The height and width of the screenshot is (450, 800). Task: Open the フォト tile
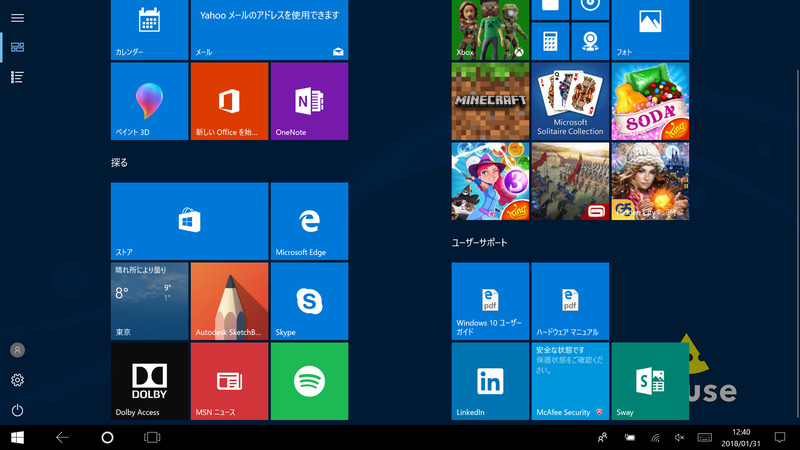pyautogui.click(x=651, y=30)
